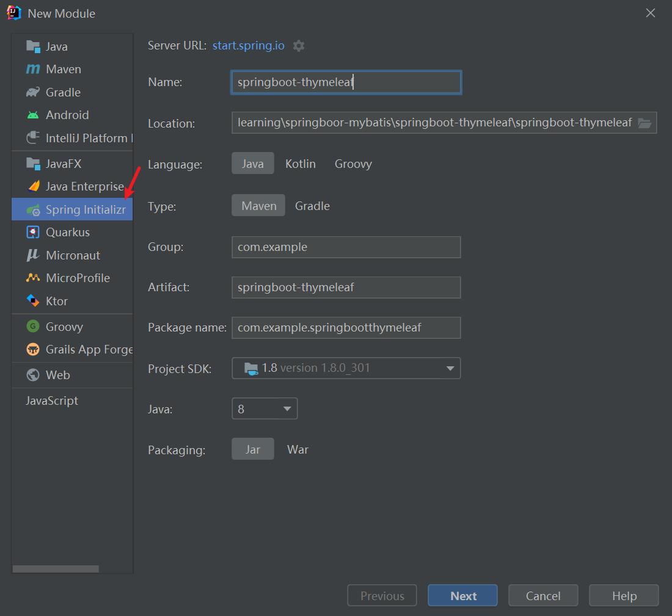Select War packaging
The width and height of the screenshot is (672, 616).
pyautogui.click(x=298, y=449)
